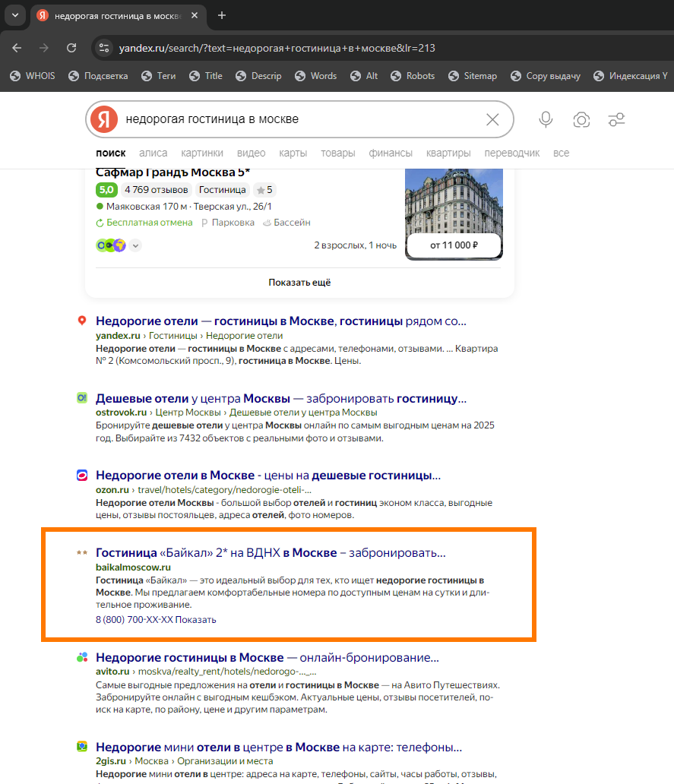Screen dimensions: 674x784
Task: Expand booking partners chevron in hotel card
Action: (x=135, y=245)
